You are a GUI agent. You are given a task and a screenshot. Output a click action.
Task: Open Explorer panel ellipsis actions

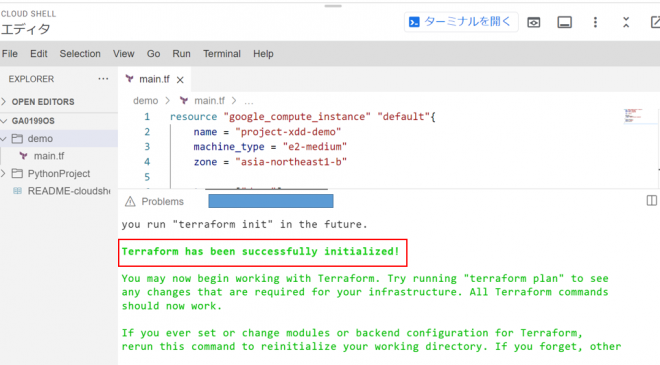103,79
